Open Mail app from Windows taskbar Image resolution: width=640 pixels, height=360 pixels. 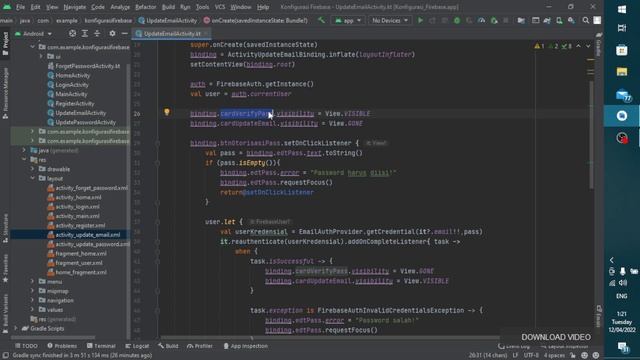click(622, 95)
